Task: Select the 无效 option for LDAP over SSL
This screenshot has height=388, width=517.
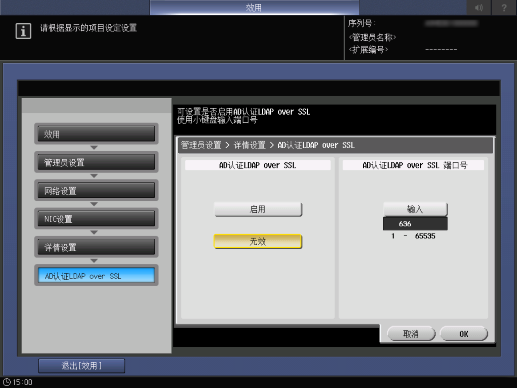Action: (x=258, y=241)
